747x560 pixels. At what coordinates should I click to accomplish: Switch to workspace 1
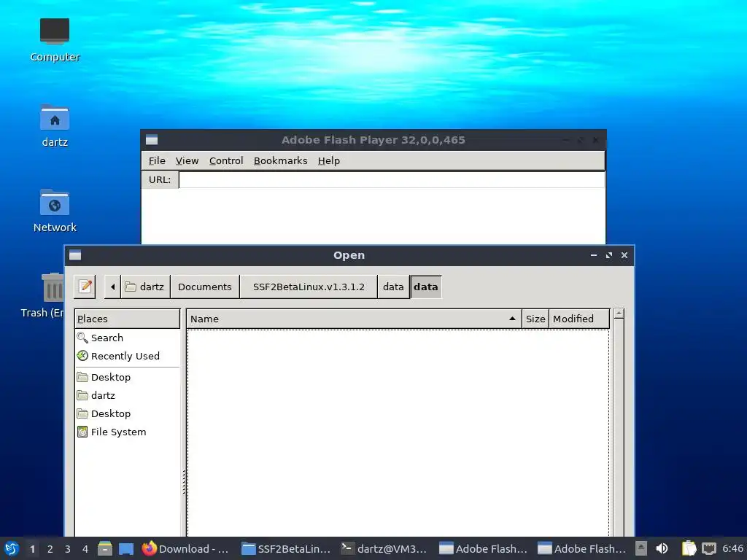click(x=32, y=548)
